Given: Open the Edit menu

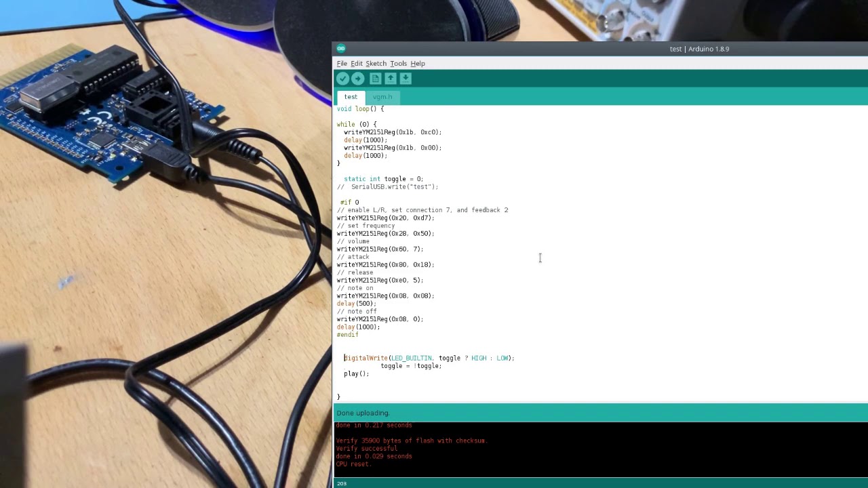Looking at the screenshot, I should click(357, 64).
